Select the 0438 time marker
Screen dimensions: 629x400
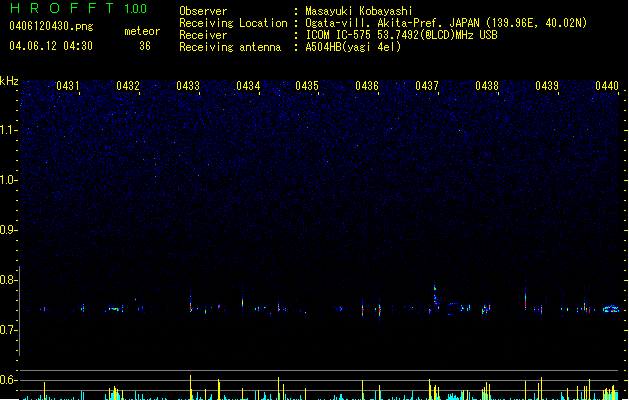(x=487, y=86)
